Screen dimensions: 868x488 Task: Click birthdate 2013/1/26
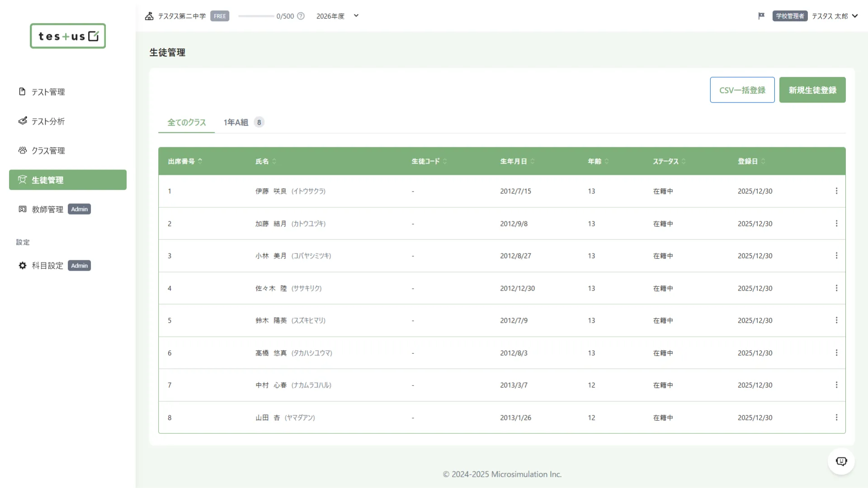click(x=515, y=418)
